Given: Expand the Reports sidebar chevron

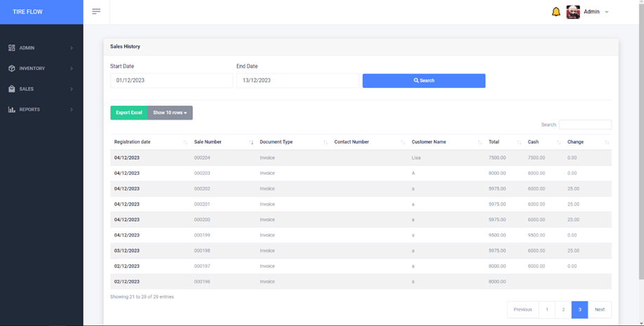Looking at the screenshot, I should pos(72,109).
